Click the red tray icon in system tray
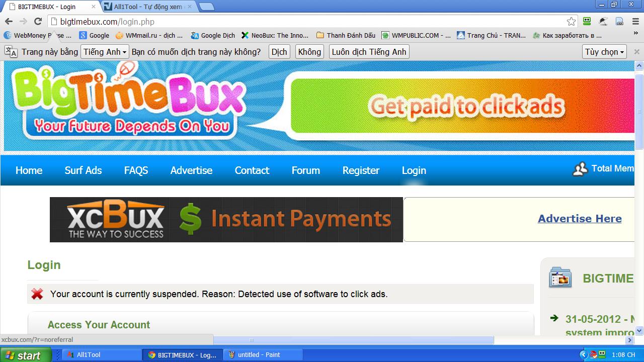 [593, 354]
